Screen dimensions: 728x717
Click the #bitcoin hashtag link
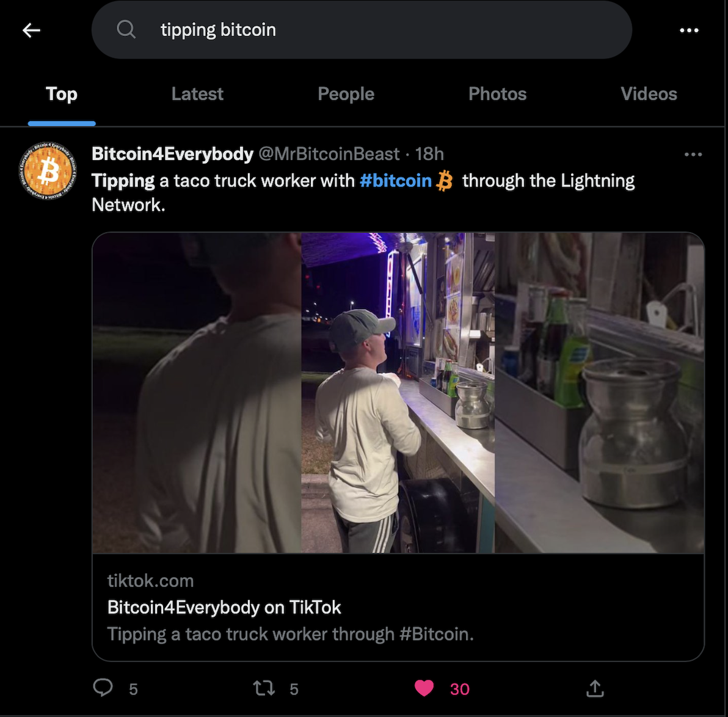click(x=396, y=181)
